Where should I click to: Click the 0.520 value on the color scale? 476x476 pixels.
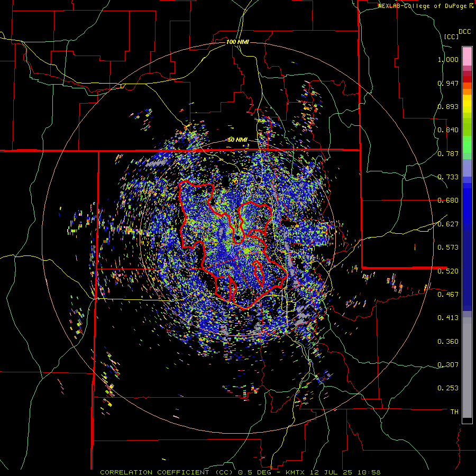tap(448, 271)
